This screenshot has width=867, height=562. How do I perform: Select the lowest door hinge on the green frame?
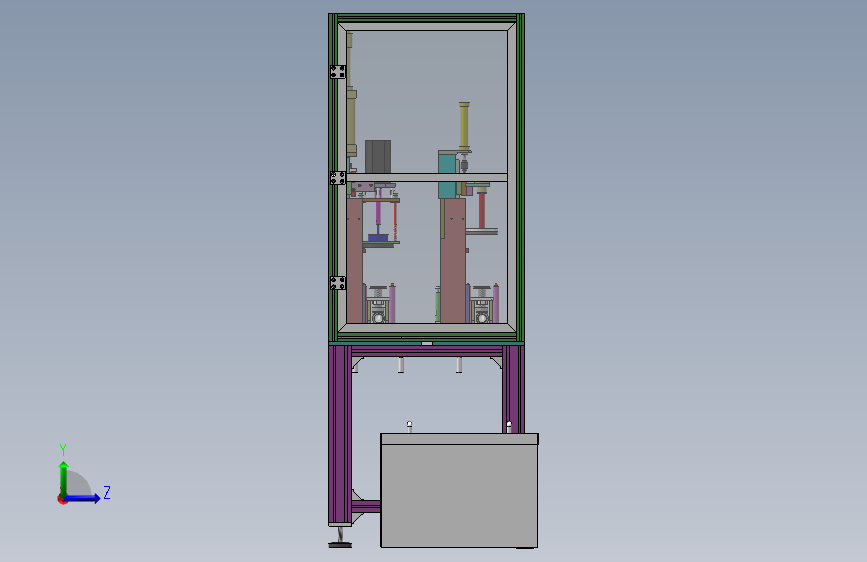(x=338, y=283)
